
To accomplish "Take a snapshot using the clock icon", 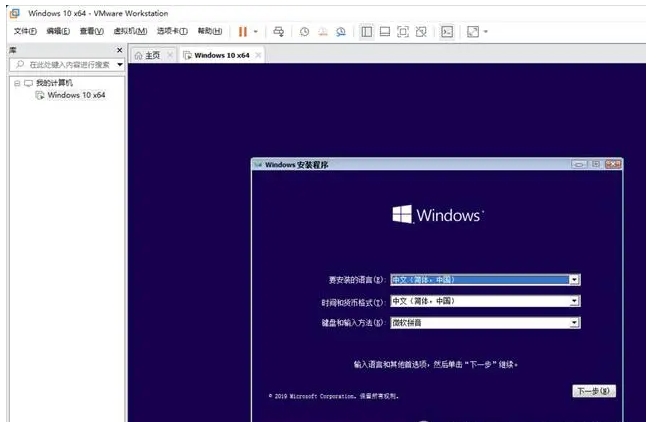I will pyautogui.click(x=305, y=31).
